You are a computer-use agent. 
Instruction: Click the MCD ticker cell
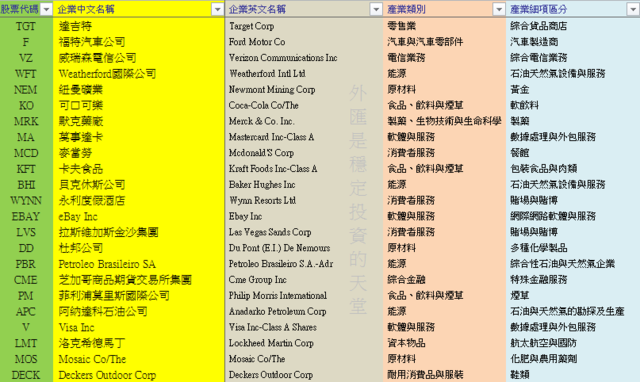tap(27, 153)
